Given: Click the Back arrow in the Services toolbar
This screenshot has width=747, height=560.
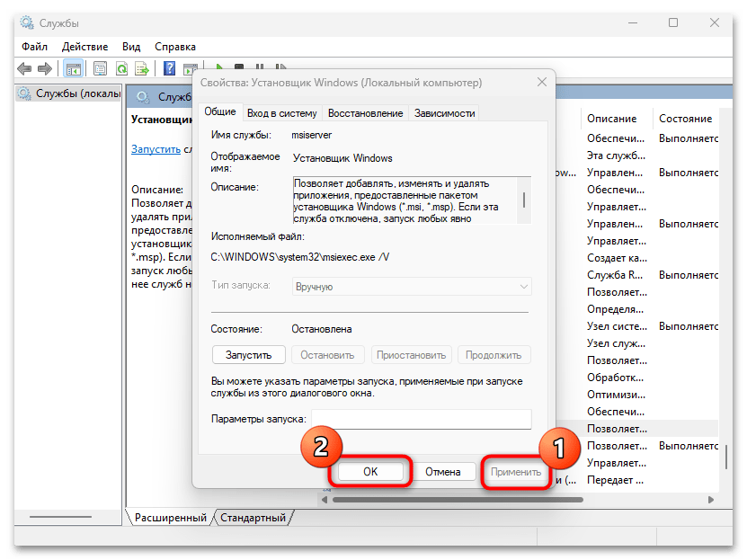Looking at the screenshot, I should tap(24, 69).
